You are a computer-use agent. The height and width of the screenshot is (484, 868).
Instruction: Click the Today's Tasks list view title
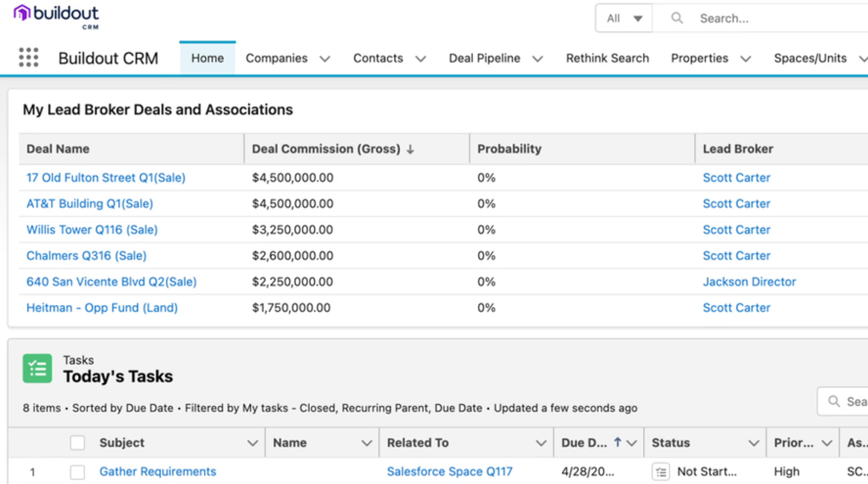tap(118, 376)
